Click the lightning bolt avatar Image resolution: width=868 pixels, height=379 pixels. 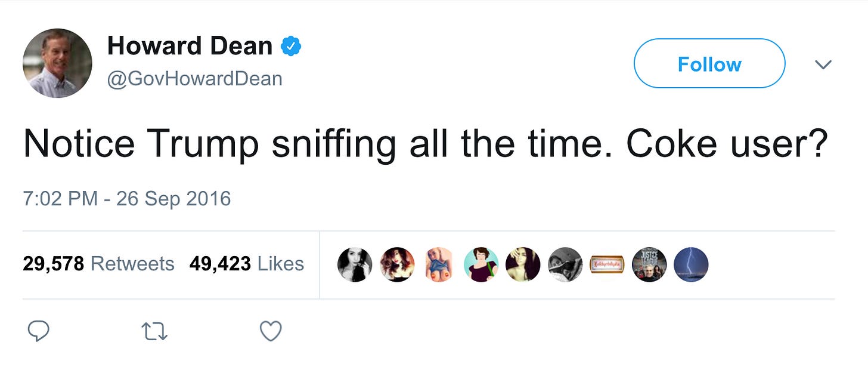click(x=691, y=264)
